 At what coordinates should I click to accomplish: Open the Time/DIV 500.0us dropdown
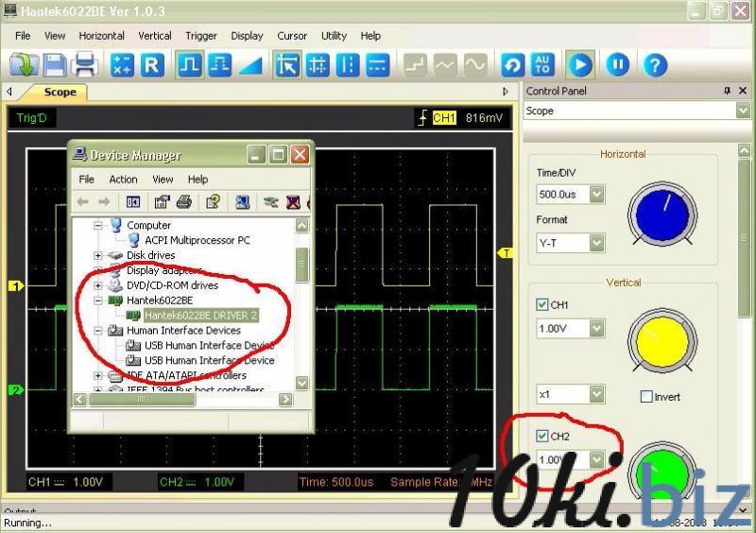(596, 195)
